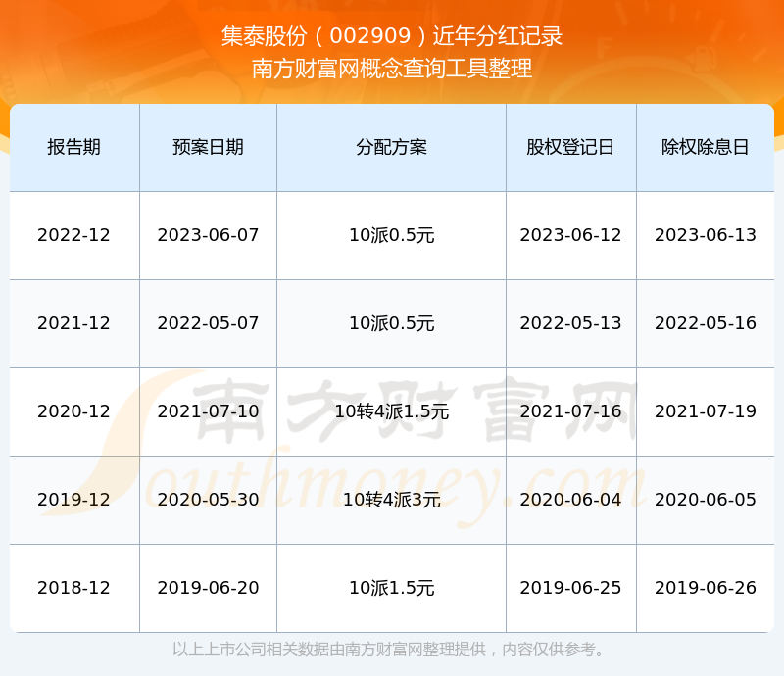Click proposal date 2019-06-20

pos(208,587)
